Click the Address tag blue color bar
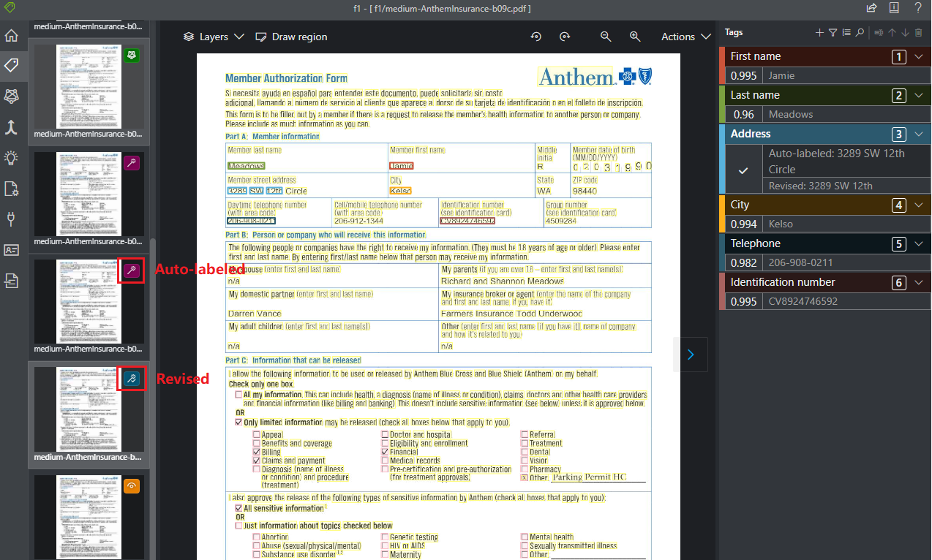 (722, 158)
